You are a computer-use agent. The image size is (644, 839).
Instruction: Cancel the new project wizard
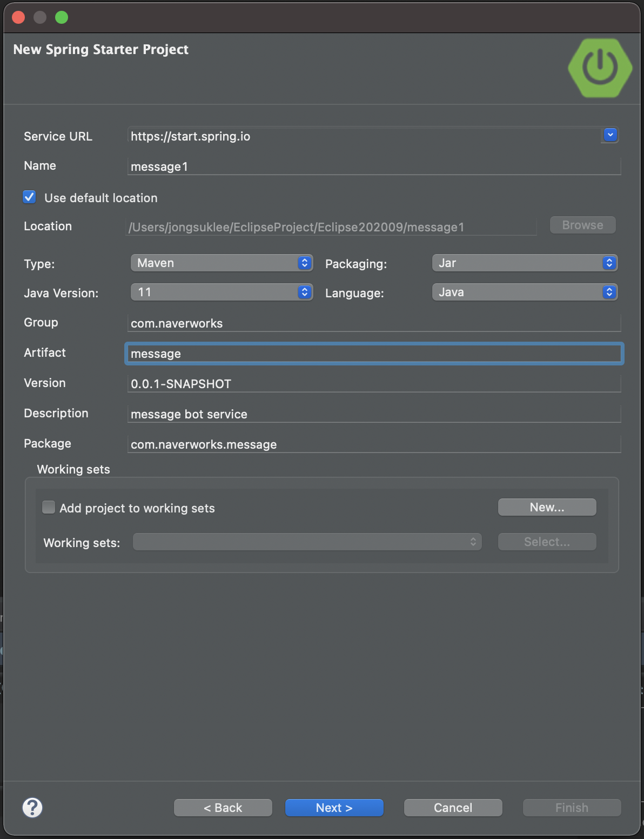coord(453,808)
